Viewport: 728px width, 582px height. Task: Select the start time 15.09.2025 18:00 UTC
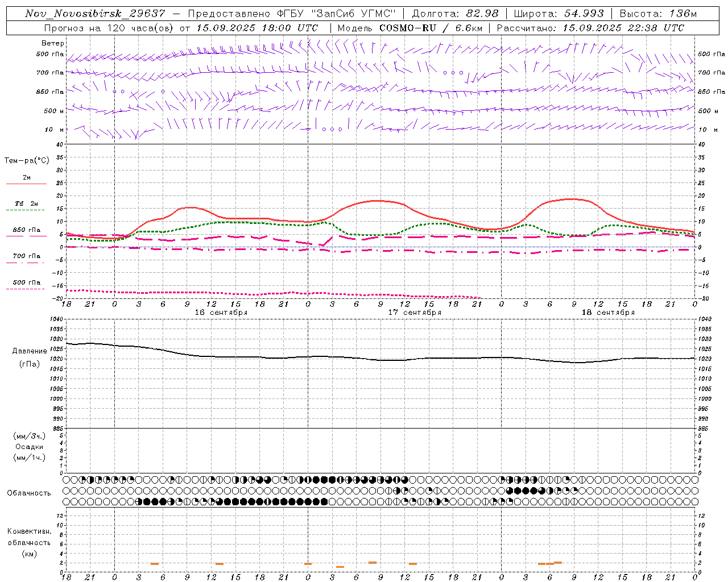coord(258,28)
